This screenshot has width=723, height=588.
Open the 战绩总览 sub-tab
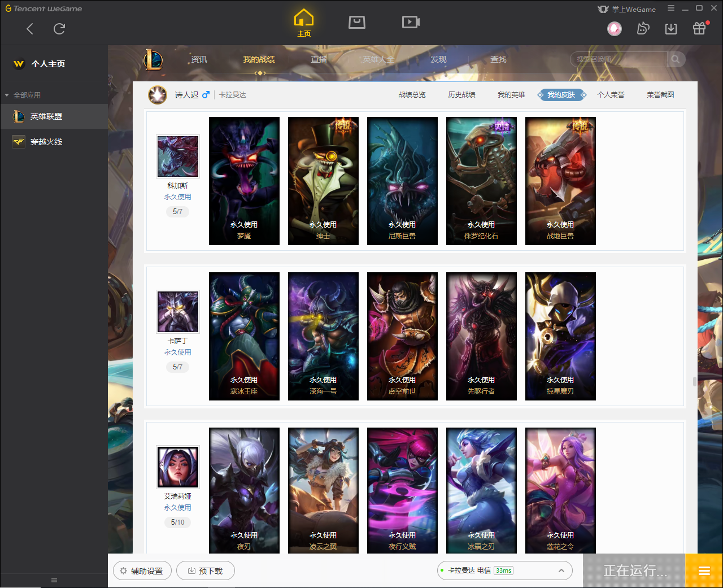tap(412, 95)
